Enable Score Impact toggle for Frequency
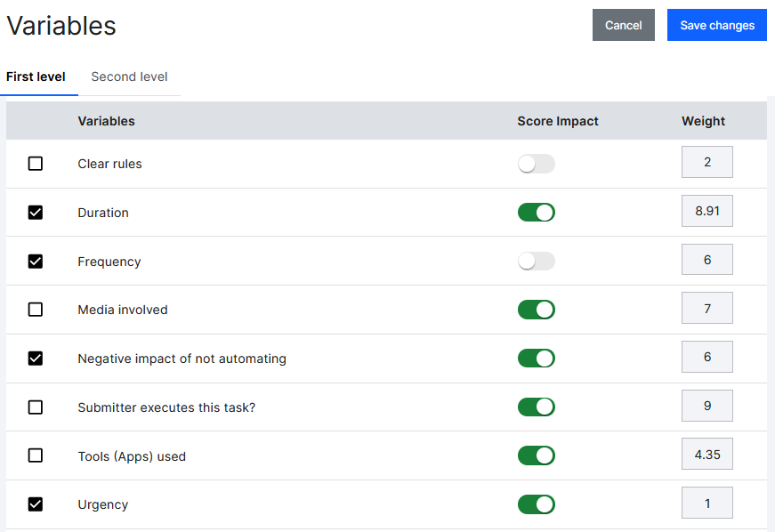This screenshot has width=775, height=532. coord(537,261)
